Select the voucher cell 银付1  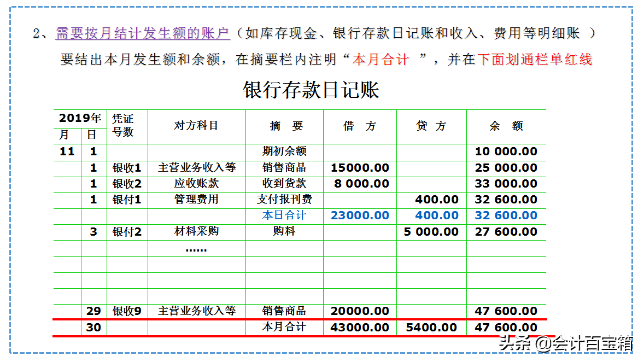(x=127, y=200)
